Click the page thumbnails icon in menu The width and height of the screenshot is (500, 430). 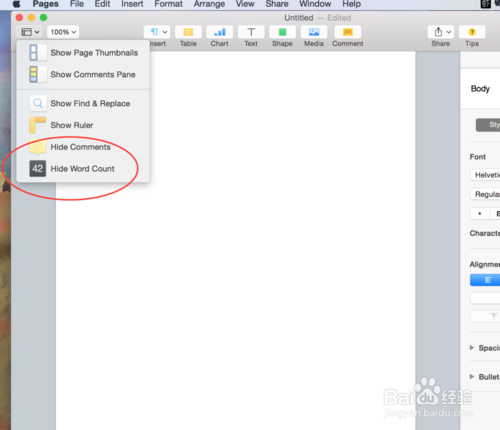(x=37, y=53)
